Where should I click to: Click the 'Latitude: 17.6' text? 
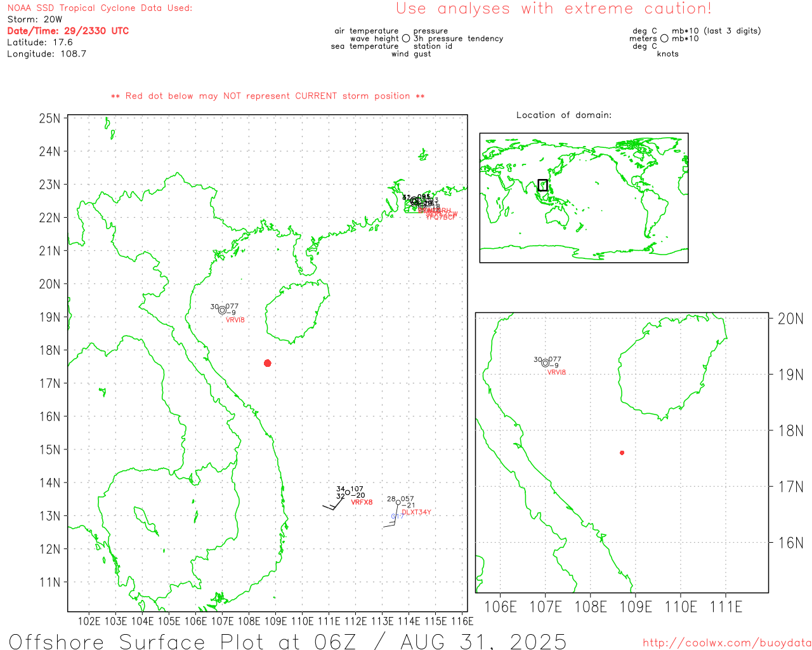pyautogui.click(x=40, y=43)
